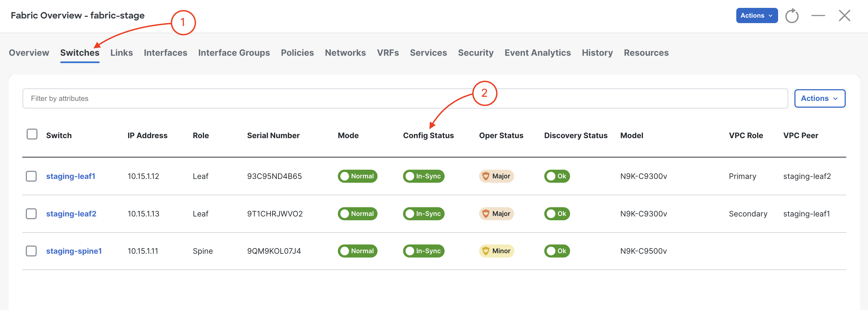The height and width of the screenshot is (310, 868).
Task: Sort by the Model column header
Action: 631,135
